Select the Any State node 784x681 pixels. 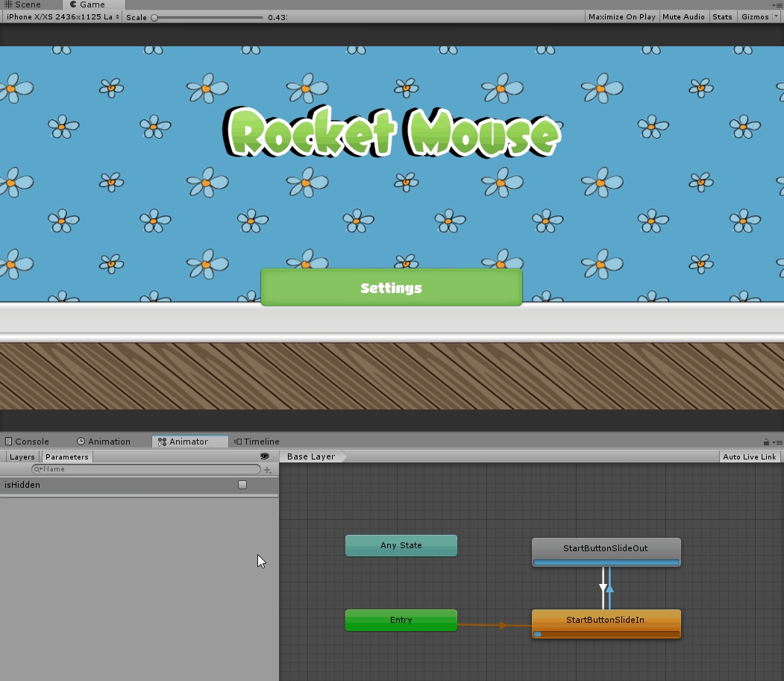(x=401, y=545)
